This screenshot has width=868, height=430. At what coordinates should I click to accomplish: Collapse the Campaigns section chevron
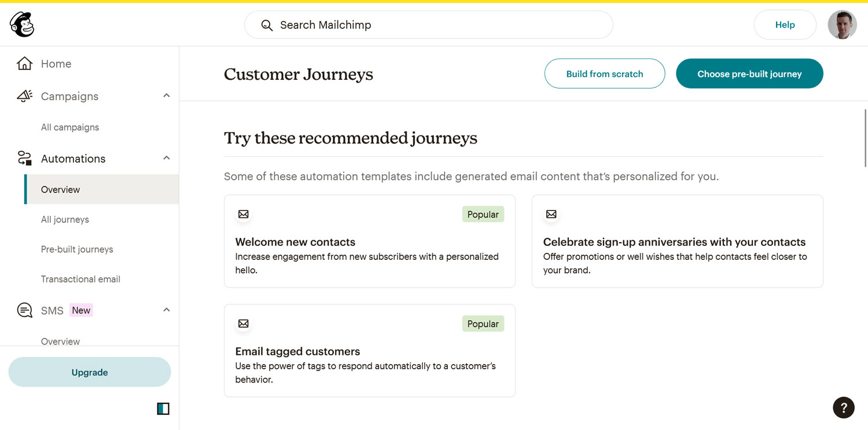tap(167, 95)
